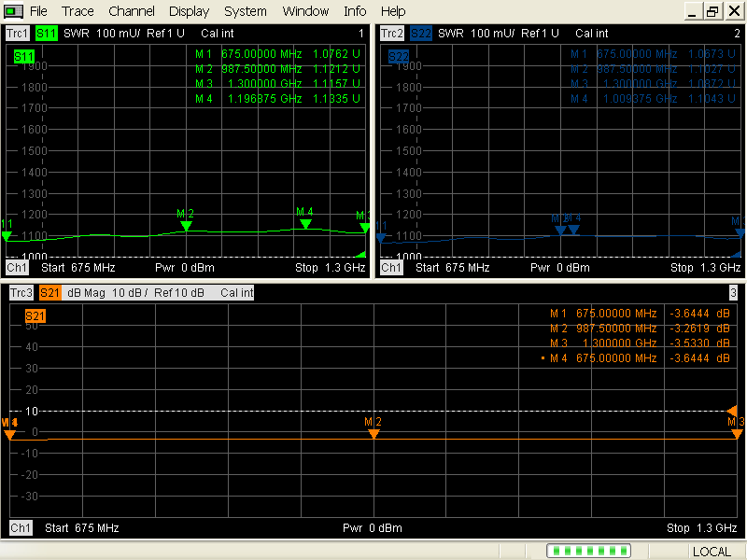The height and width of the screenshot is (560, 747).
Task: Click 'Start 675 MHz' in diagram 1
Action: (78, 268)
